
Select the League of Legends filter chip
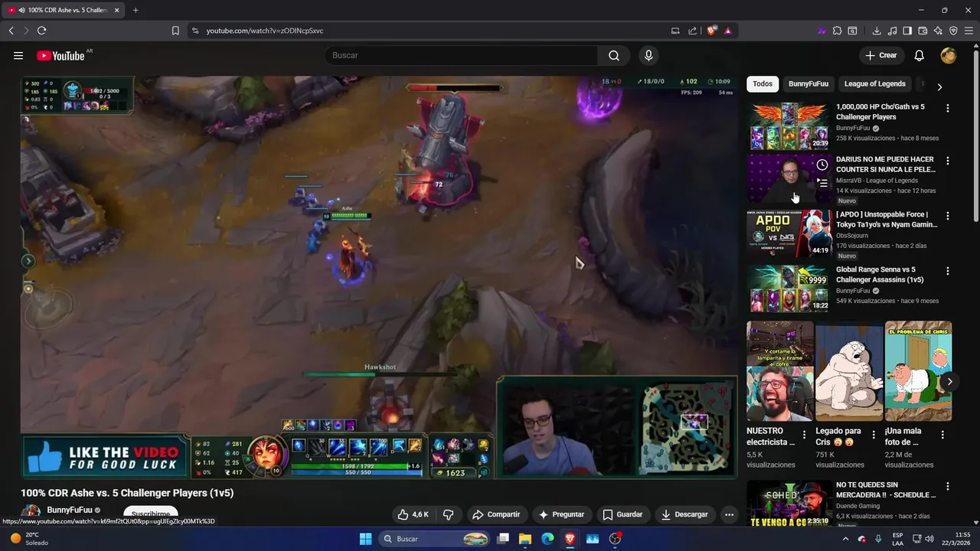click(874, 83)
